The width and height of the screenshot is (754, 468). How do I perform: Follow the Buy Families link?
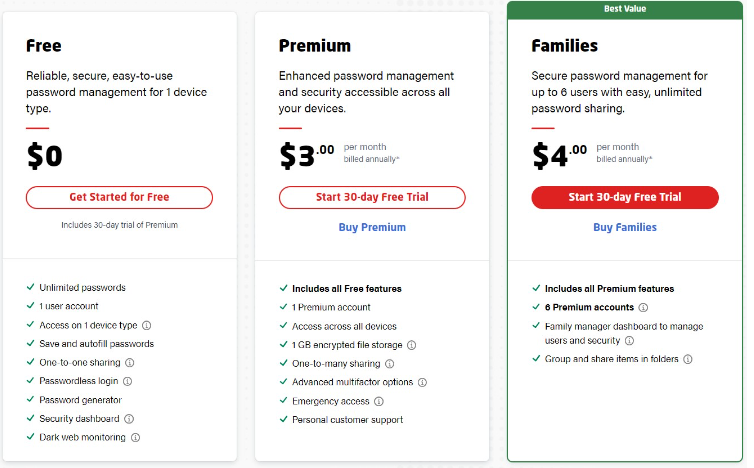pos(625,227)
